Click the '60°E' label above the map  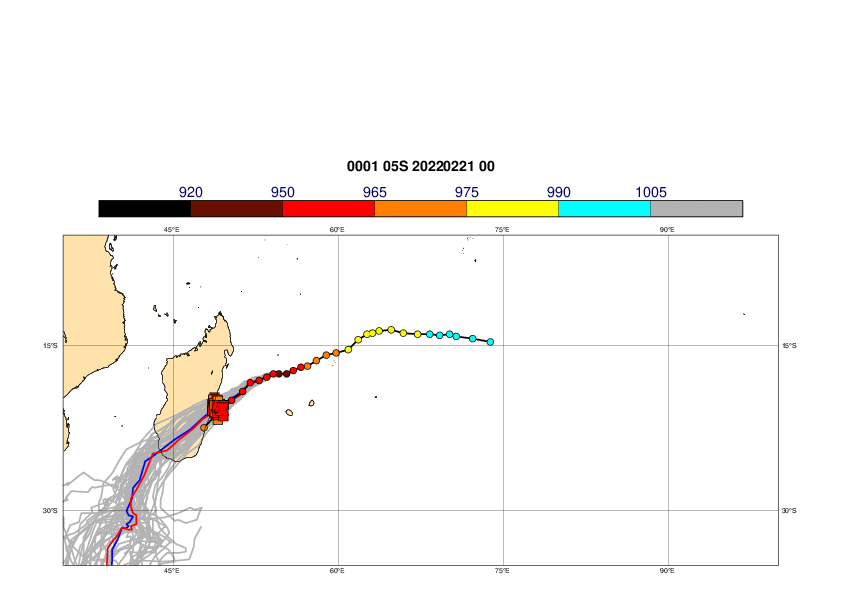tap(337, 230)
